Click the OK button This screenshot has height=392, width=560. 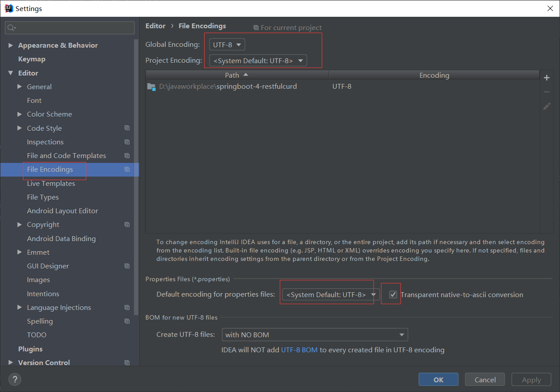pyautogui.click(x=438, y=380)
